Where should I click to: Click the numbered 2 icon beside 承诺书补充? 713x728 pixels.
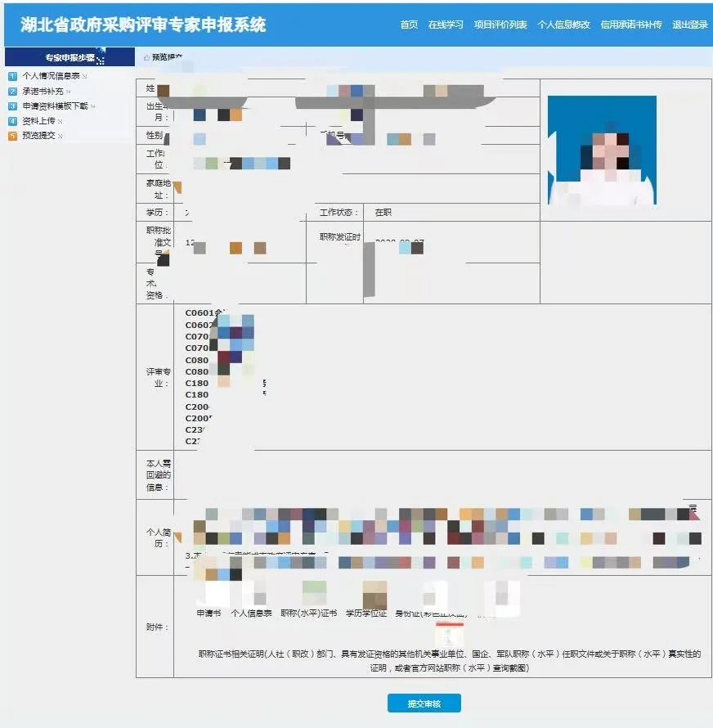click(11, 91)
